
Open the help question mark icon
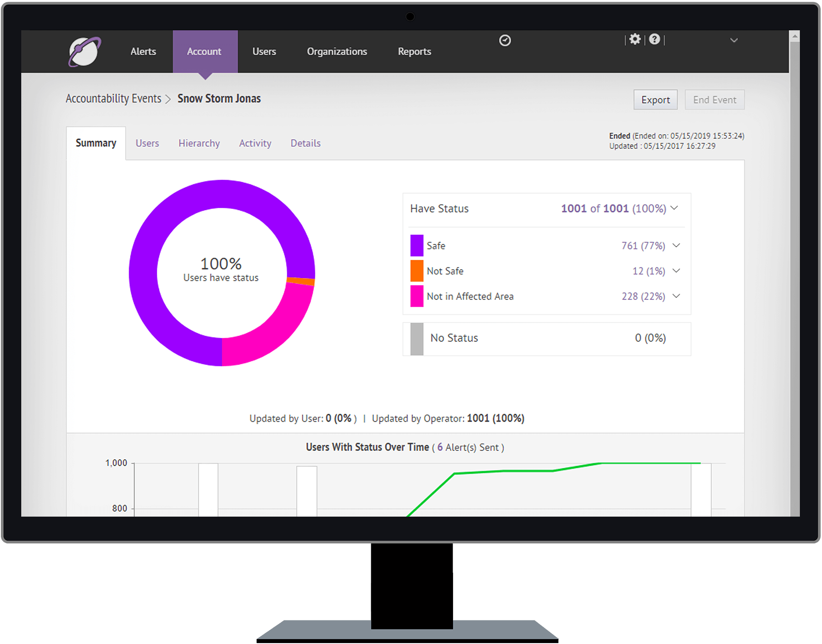pyautogui.click(x=654, y=39)
